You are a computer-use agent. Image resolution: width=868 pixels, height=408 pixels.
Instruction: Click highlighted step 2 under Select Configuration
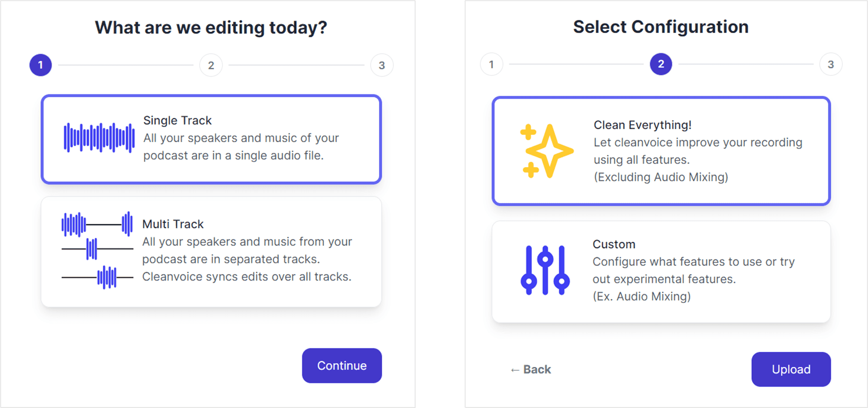(661, 64)
